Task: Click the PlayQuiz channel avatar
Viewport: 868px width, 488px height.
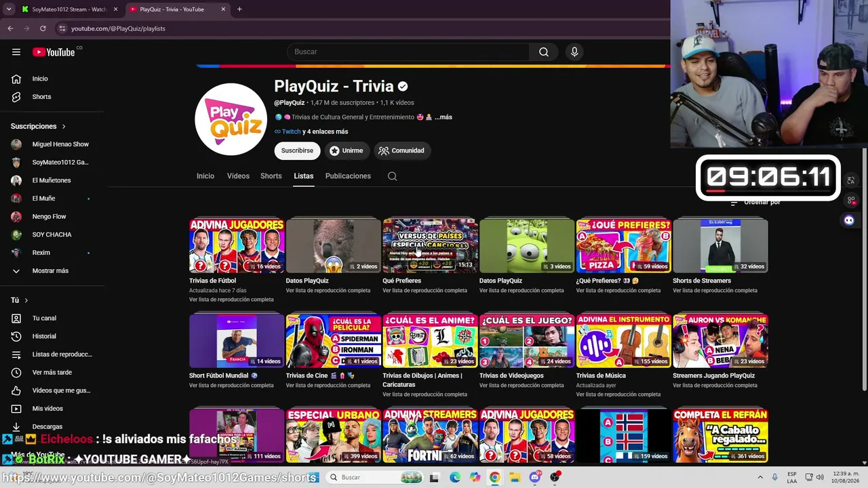Action: (x=231, y=119)
